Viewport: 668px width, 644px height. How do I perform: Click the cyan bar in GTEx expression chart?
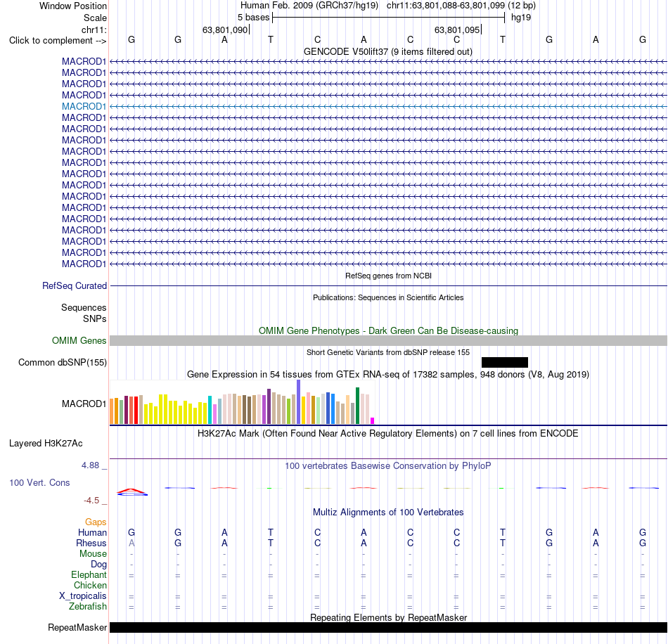[210, 410]
